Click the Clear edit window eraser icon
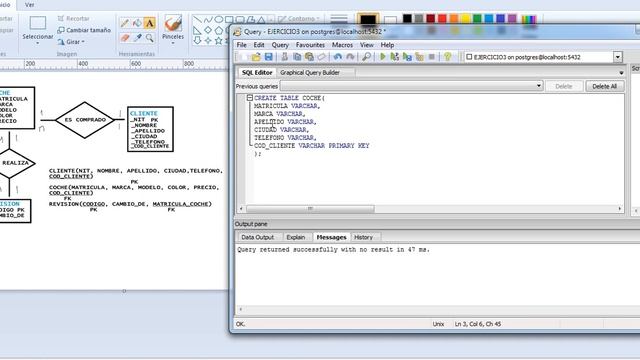Screen dimensions: 640x360 coord(322,57)
